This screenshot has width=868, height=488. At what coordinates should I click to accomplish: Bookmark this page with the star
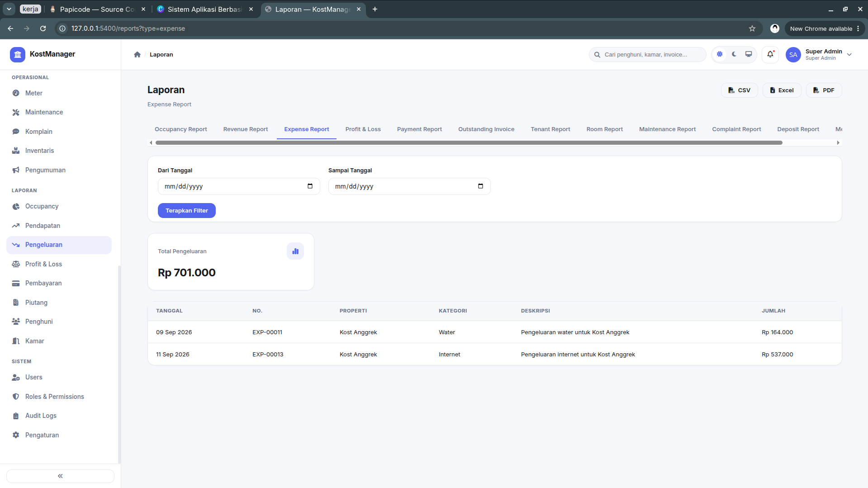752,28
